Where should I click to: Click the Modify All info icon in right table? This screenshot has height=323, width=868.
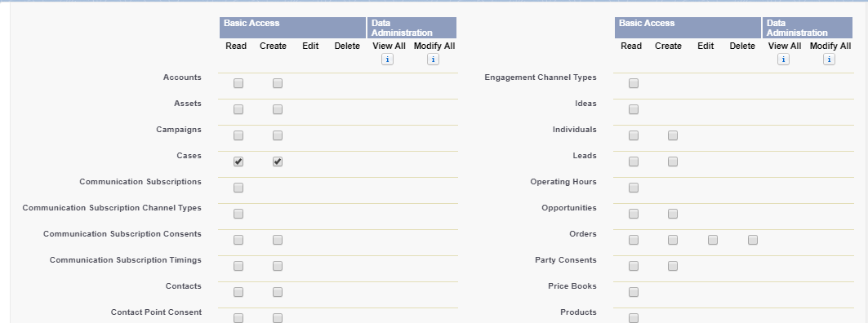[x=829, y=60]
